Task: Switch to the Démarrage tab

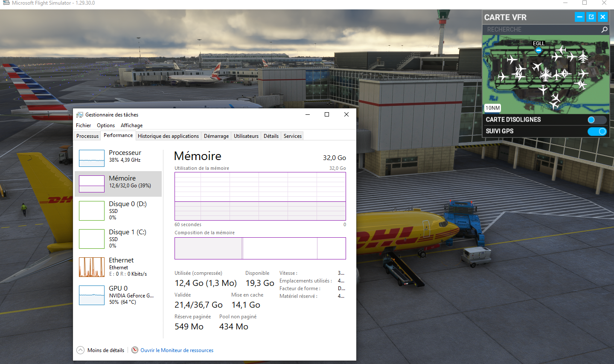Action: (x=216, y=136)
